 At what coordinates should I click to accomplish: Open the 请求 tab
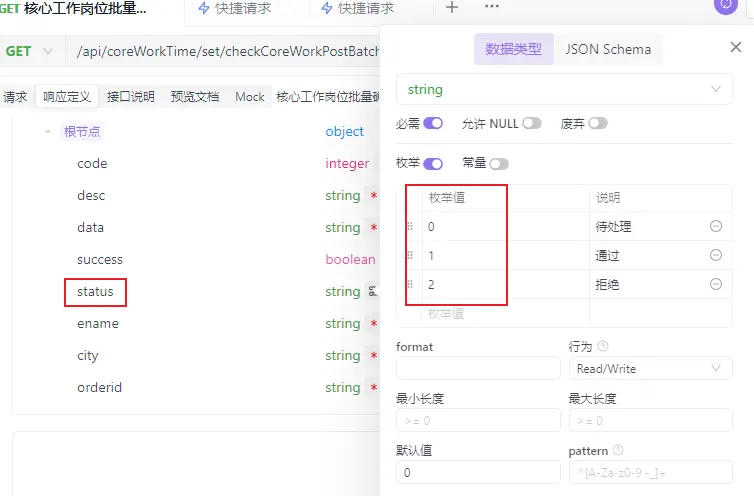point(15,97)
